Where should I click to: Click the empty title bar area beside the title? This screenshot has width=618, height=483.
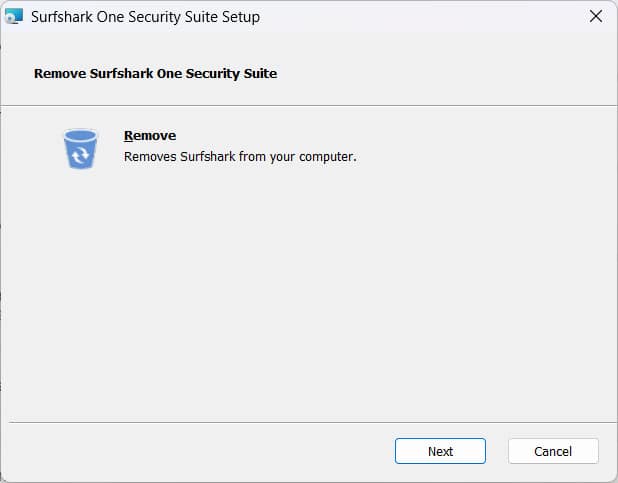[x=422, y=17]
